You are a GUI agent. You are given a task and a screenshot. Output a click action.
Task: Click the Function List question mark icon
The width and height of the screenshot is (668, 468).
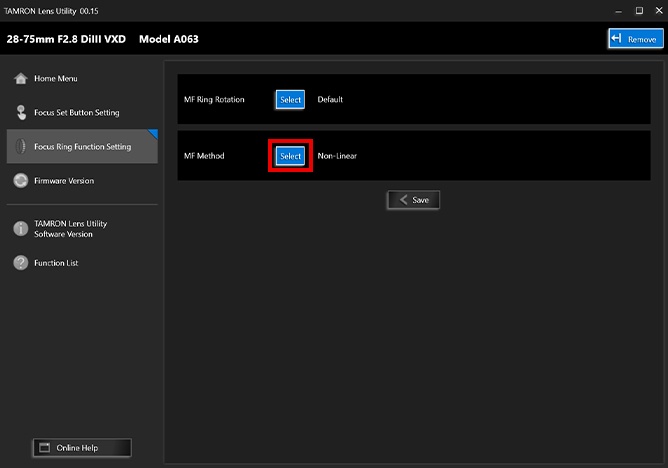pos(20,263)
